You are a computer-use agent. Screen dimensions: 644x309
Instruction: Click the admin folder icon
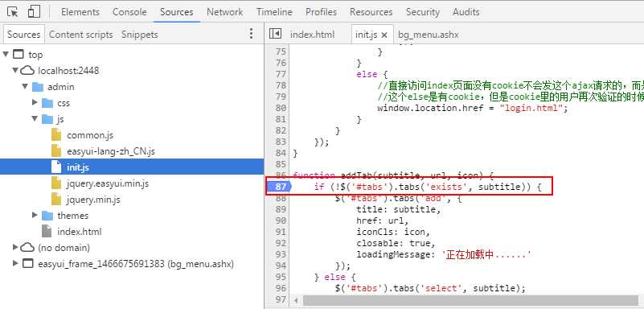[38, 87]
